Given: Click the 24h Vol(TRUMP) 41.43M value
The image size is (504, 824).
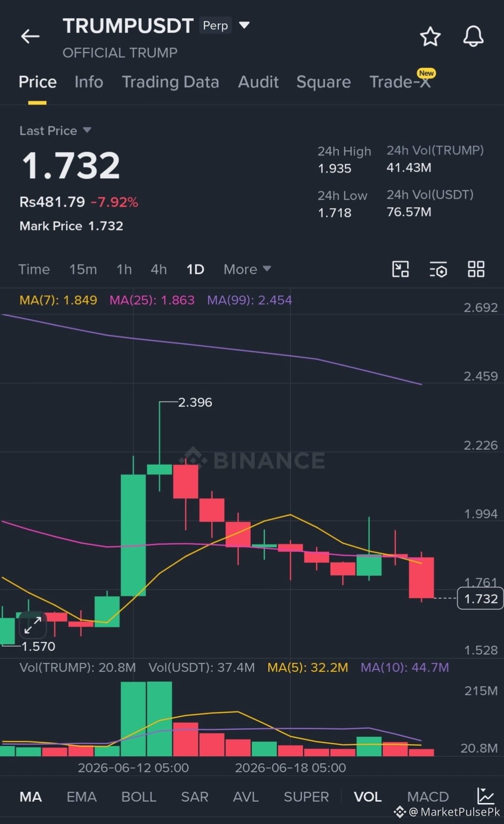Looking at the screenshot, I should [409, 168].
